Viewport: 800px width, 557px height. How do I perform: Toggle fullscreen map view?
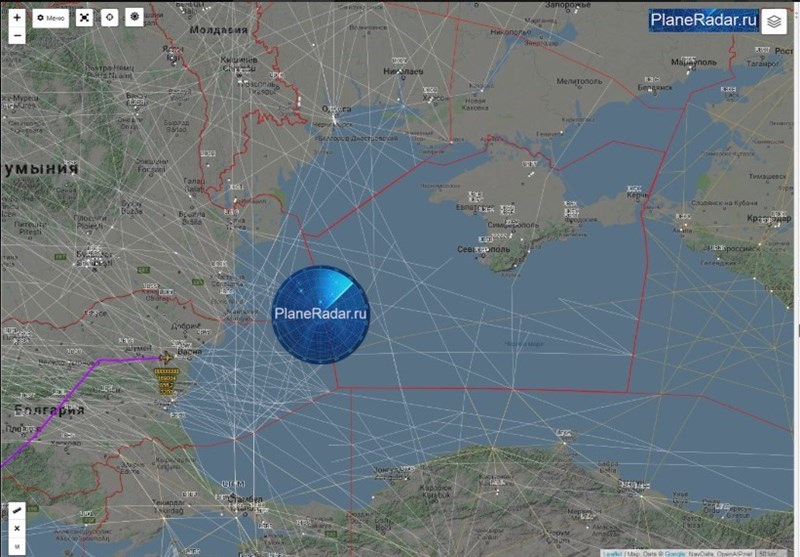[85, 18]
